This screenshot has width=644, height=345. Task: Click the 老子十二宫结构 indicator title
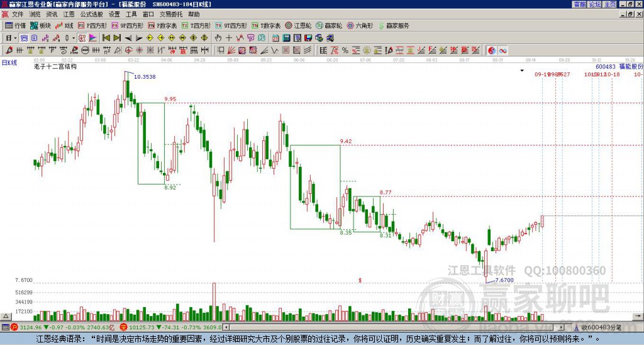pyautogui.click(x=55, y=66)
